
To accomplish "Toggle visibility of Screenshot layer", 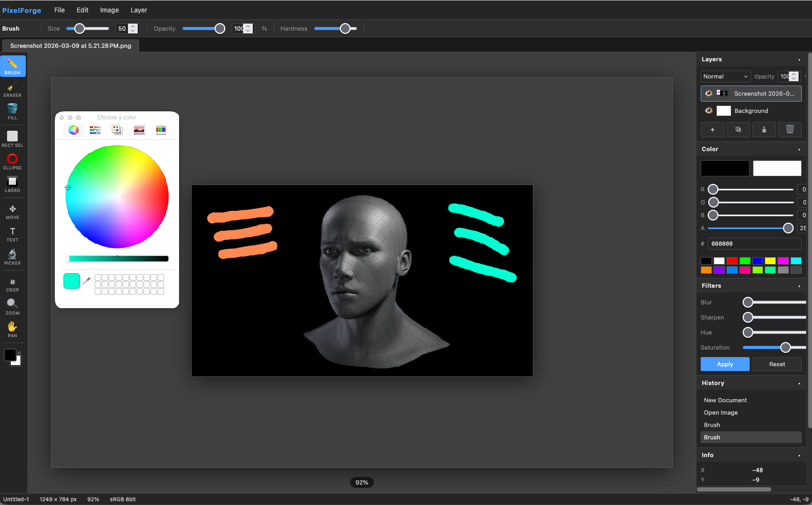I will 709,94.
